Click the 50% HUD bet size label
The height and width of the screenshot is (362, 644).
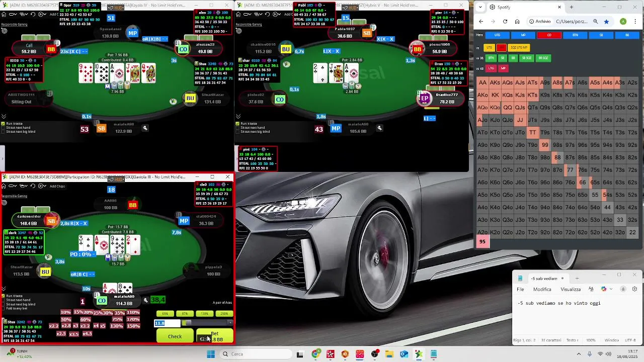[66, 319]
